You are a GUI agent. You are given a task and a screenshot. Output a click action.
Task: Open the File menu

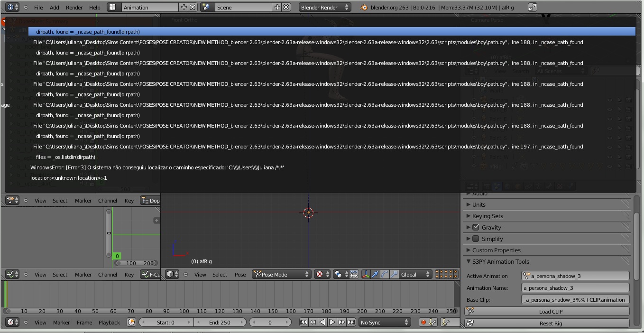click(38, 7)
